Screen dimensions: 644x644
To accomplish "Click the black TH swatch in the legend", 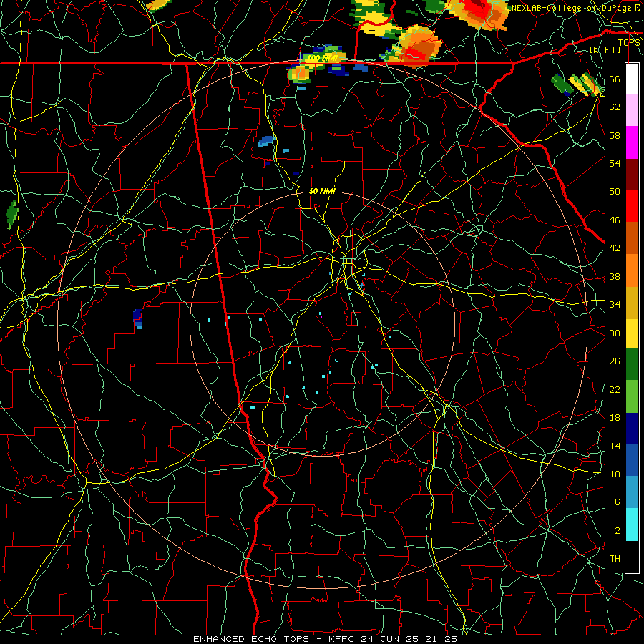I will (x=632, y=556).
